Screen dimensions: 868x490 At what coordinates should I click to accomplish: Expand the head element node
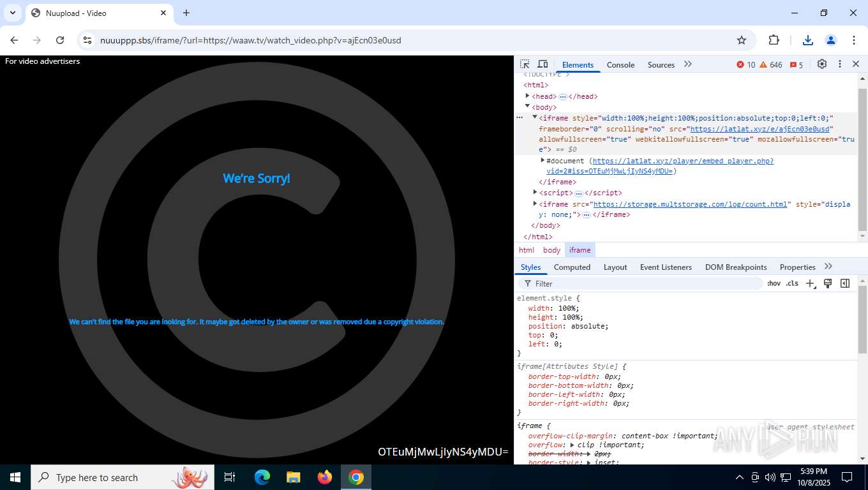click(x=528, y=96)
